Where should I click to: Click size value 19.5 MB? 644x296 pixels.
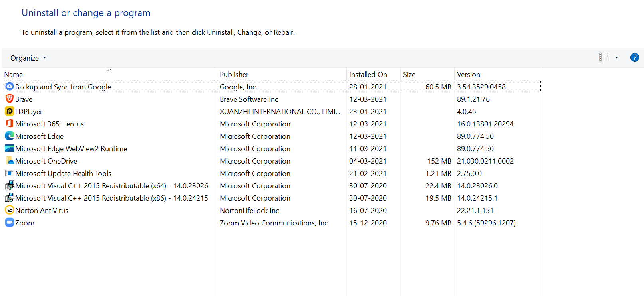point(438,198)
